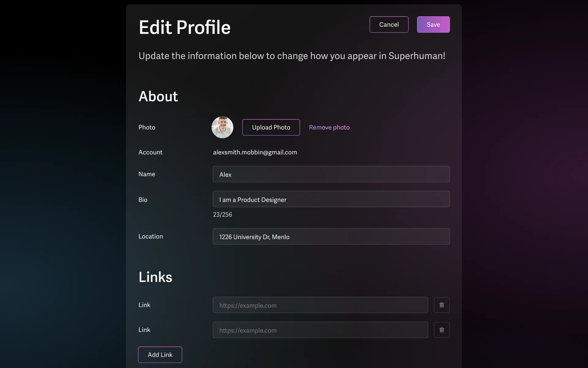
Task: Click the Remove photo link
Action: click(329, 127)
